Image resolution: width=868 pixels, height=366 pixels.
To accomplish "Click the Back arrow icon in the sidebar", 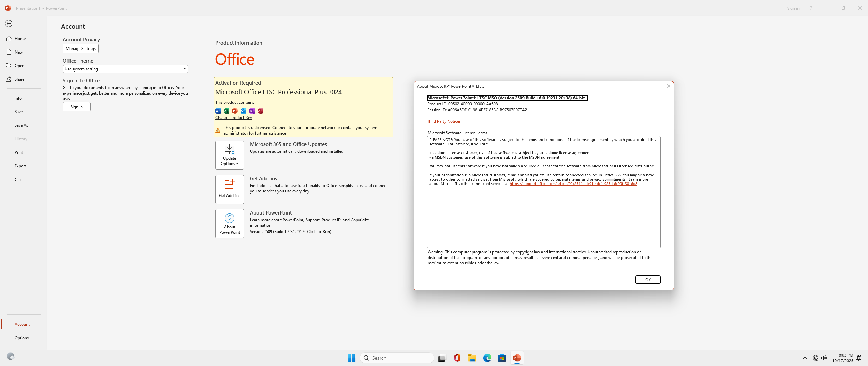I will pos(9,24).
